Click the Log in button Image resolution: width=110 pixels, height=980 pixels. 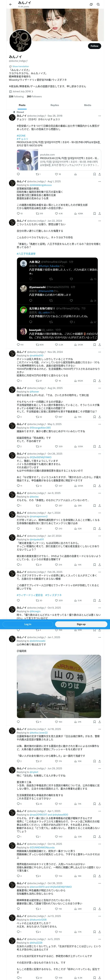[x=28, y=624]
